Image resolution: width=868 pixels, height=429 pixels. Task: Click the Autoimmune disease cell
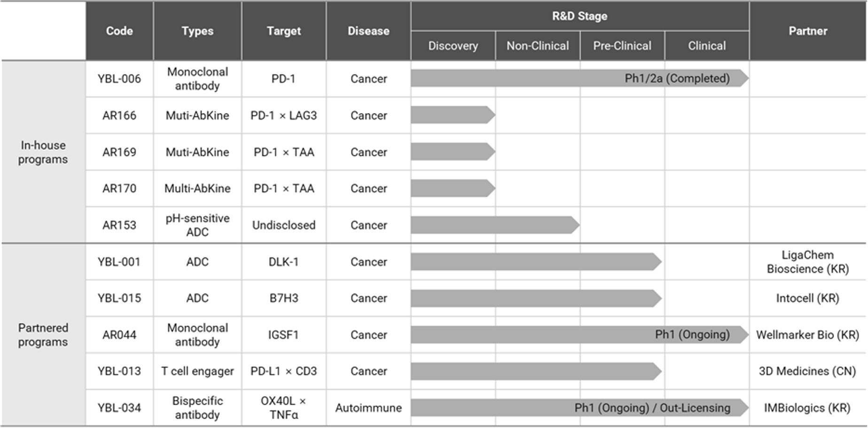(368, 407)
